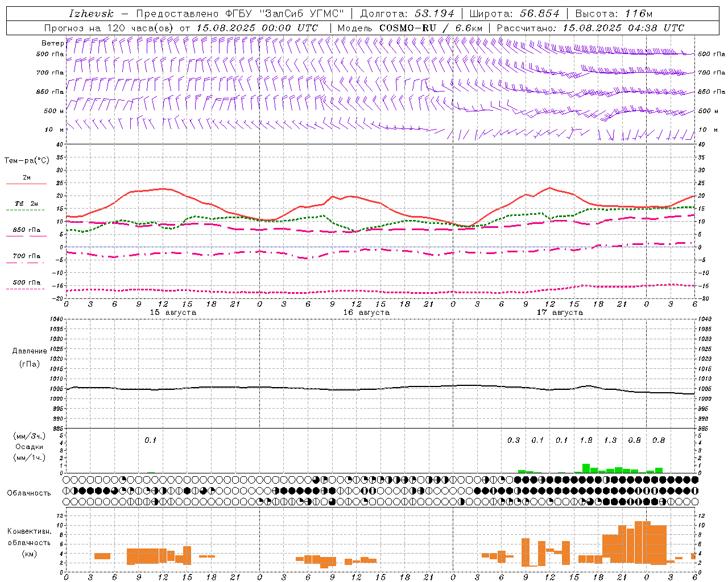This screenshot has height=582, width=728.
Task: Click the 'Izhevsk' station title
Action: click(91, 14)
